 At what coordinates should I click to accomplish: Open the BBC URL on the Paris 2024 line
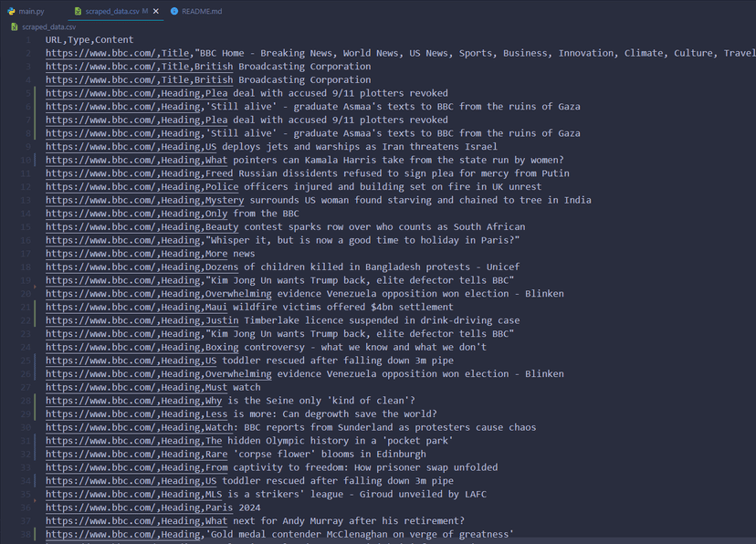coord(100,507)
